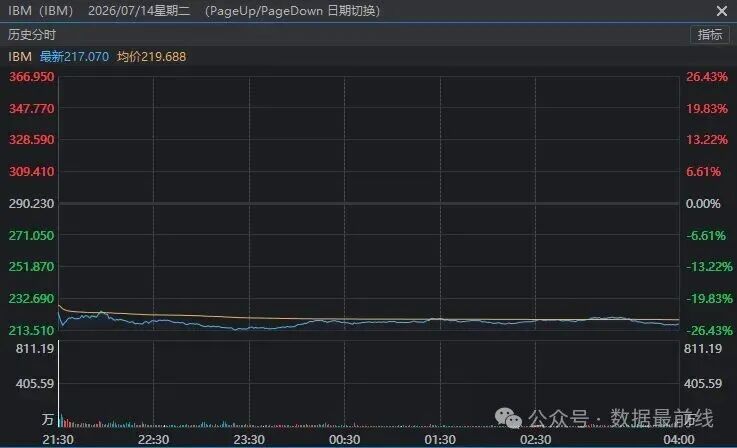Open the 指标 indicators button
The image size is (737, 448).
click(710, 35)
